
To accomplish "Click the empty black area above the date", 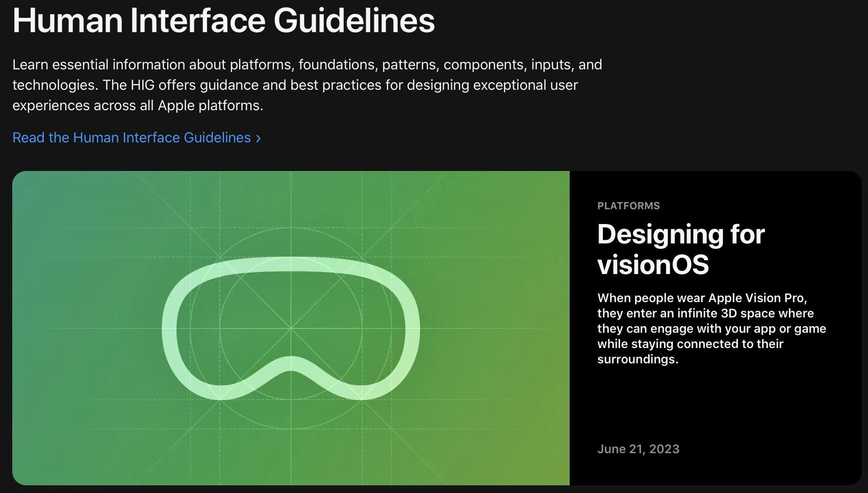I will coord(714,403).
